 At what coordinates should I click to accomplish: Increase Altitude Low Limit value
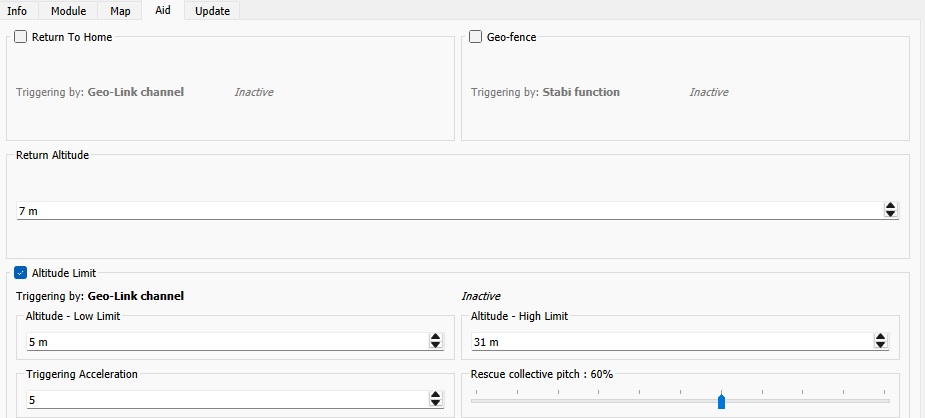[x=435, y=337]
